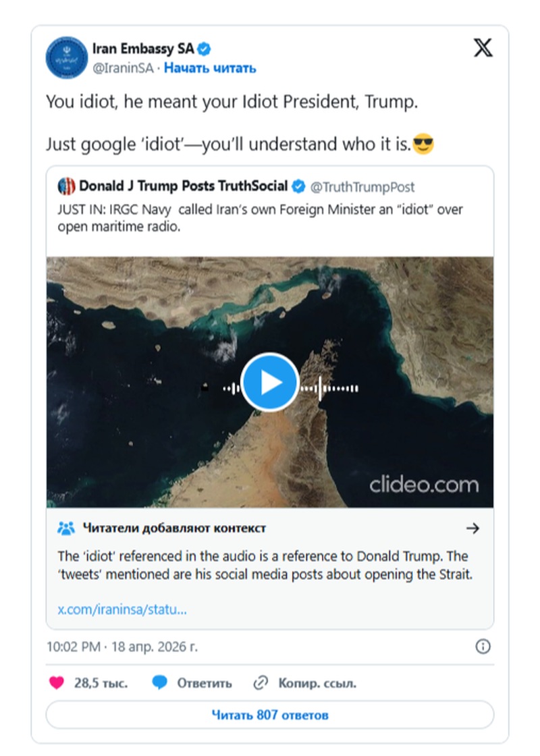The image size is (540, 756).
Task: Click the blue reply bubble icon
Action: tap(159, 682)
